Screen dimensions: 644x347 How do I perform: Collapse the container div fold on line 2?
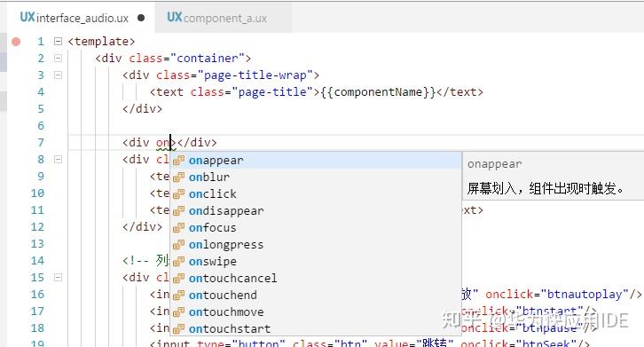pos(59,58)
